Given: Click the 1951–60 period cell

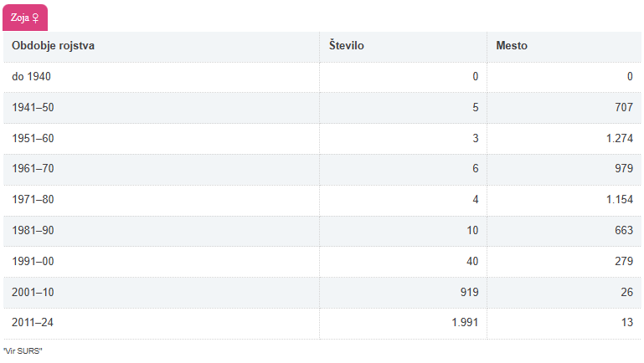Looking at the screenshot, I should coord(33,138).
